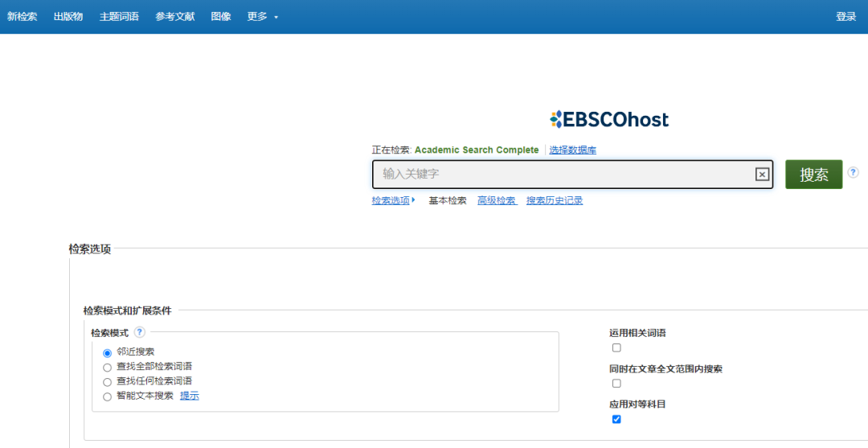Uncheck the 应用对等科目 checkbox
Image resolution: width=868 pixels, height=448 pixels.
click(x=616, y=419)
